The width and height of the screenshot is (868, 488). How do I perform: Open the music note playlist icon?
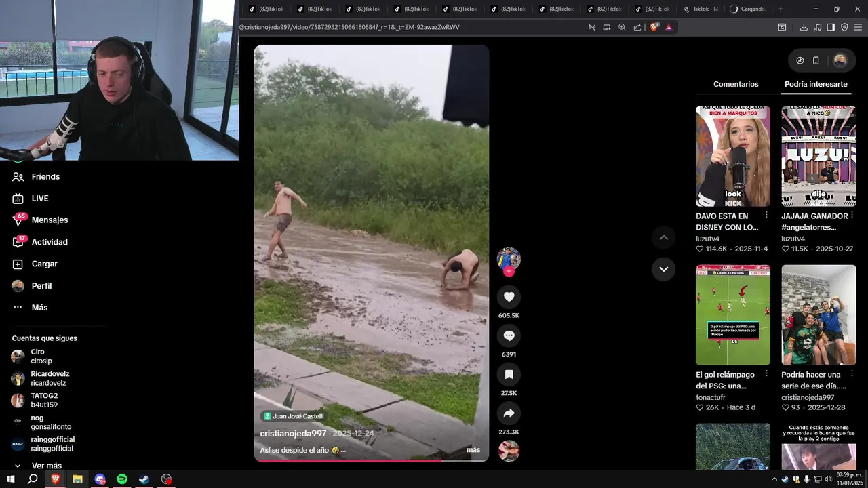tap(817, 27)
